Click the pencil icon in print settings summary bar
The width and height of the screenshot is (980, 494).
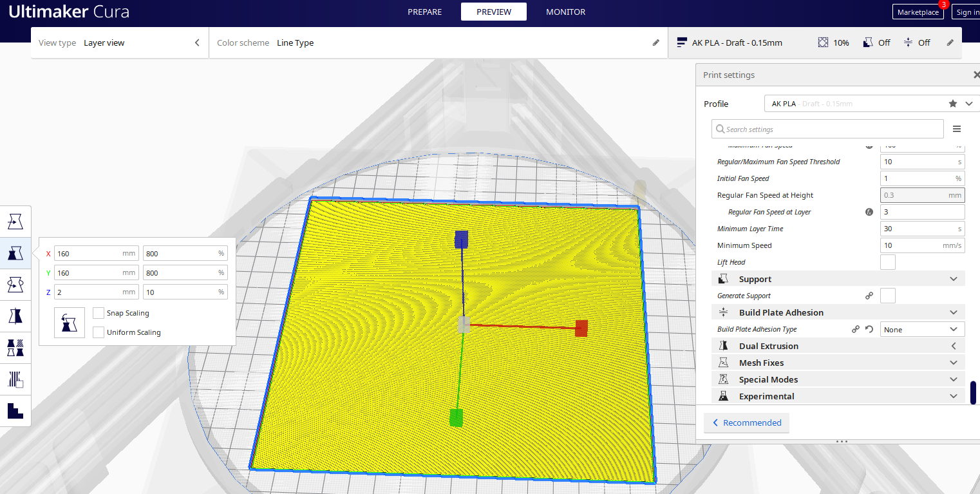click(950, 43)
